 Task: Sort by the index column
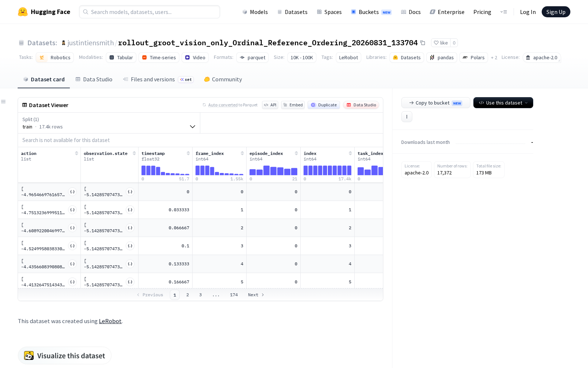[x=350, y=153]
